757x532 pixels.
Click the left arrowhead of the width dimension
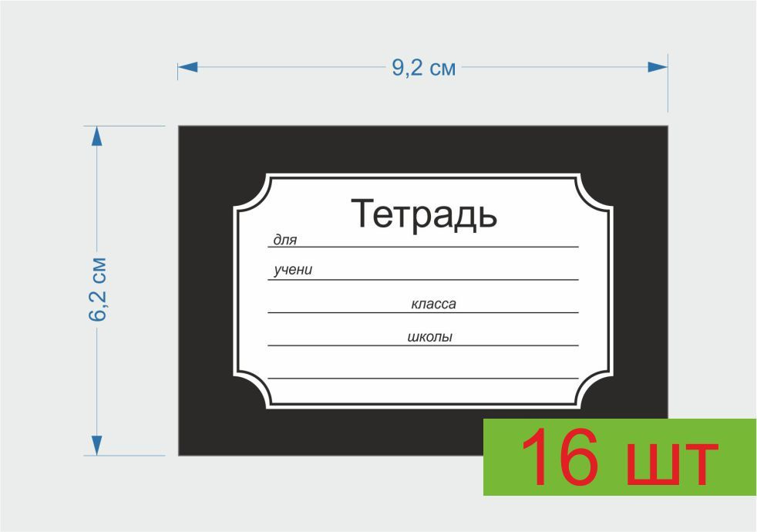tap(188, 67)
